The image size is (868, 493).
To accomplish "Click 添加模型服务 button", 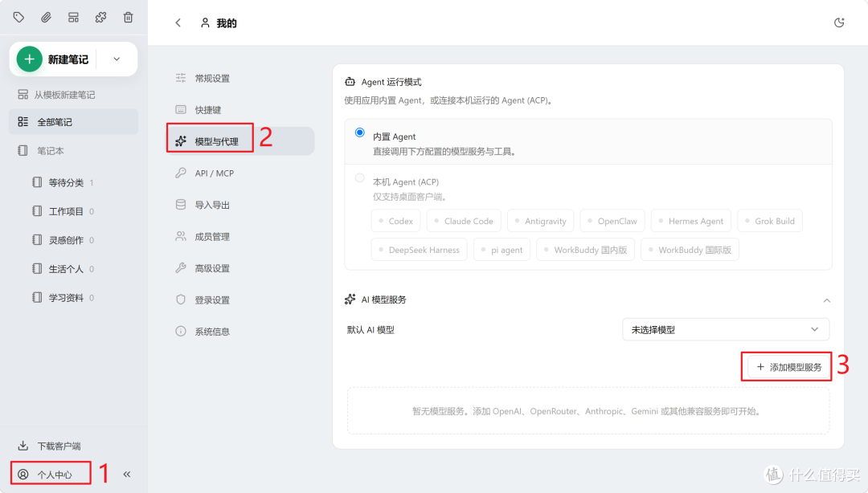I will tap(789, 367).
